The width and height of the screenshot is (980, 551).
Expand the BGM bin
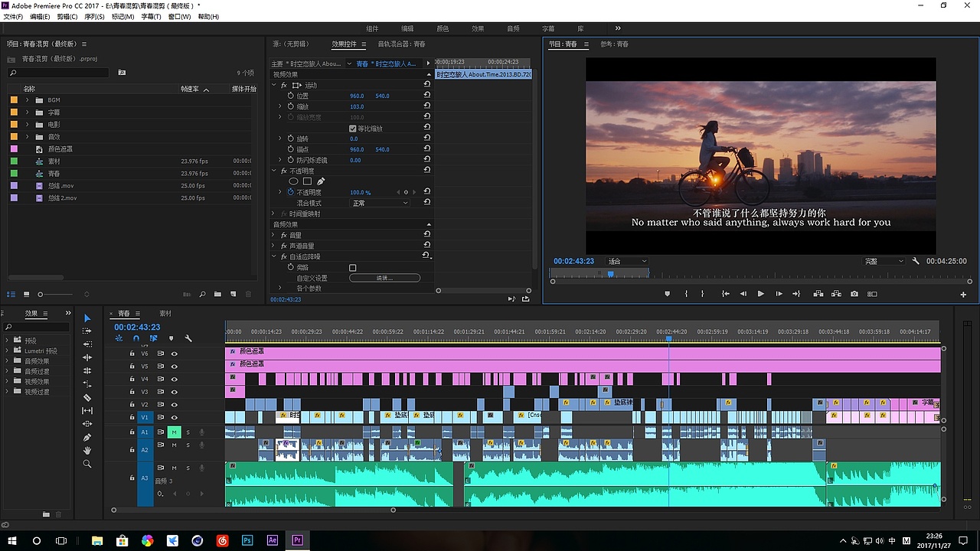[x=27, y=100]
